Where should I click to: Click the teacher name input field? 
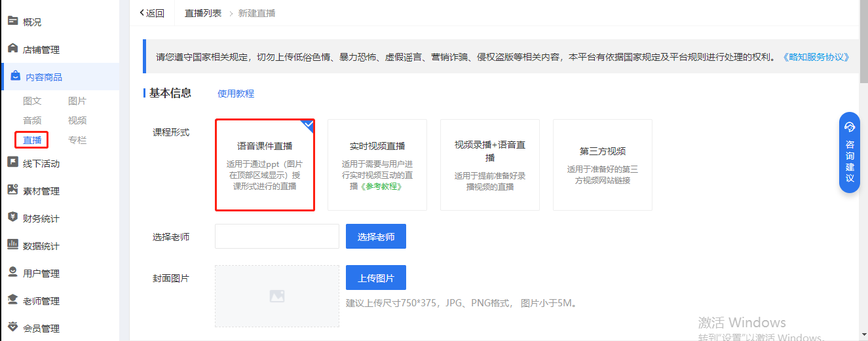point(277,236)
